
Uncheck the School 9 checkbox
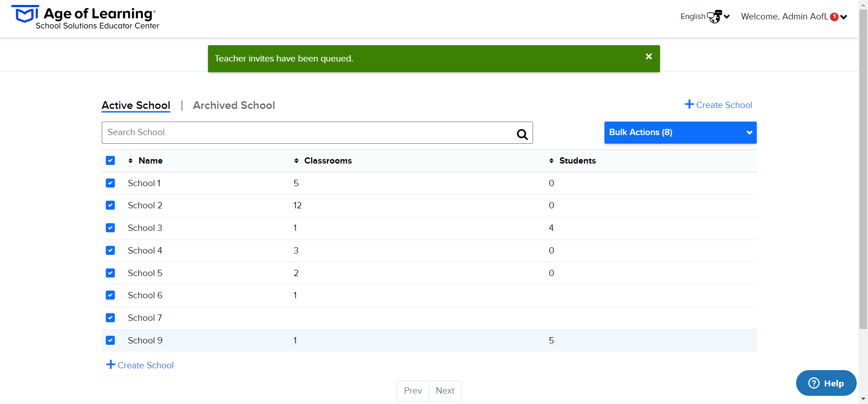point(110,340)
